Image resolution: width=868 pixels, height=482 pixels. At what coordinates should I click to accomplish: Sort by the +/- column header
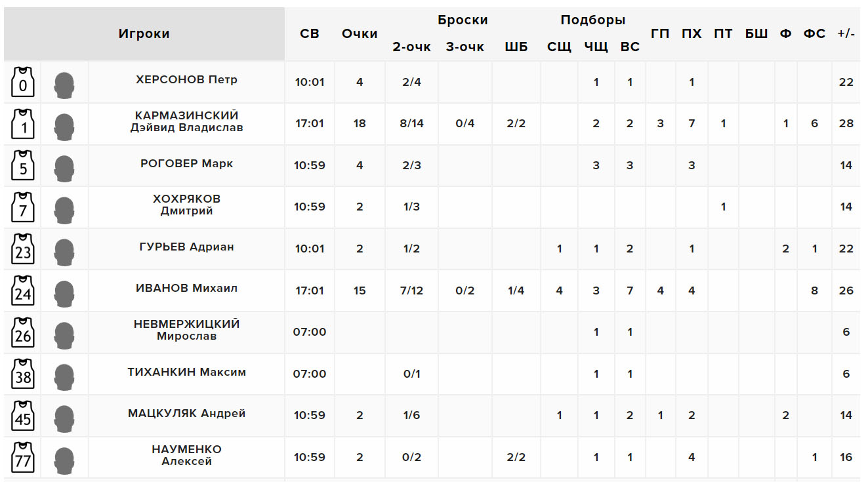click(x=846, y=33)
